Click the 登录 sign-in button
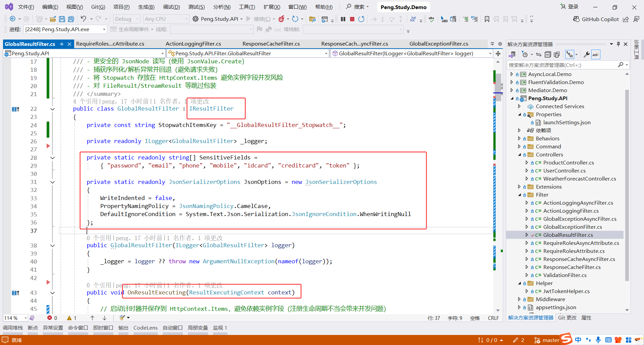 pos(570,7)
